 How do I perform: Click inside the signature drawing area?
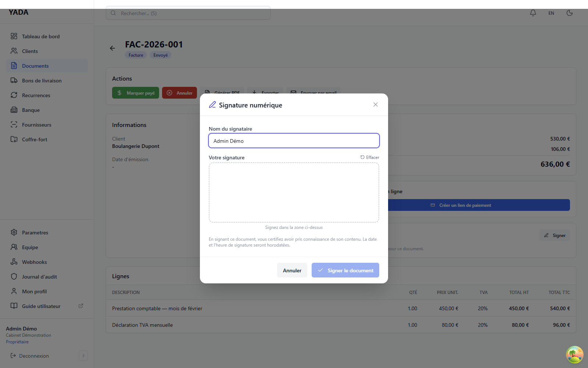coord(294,192)
